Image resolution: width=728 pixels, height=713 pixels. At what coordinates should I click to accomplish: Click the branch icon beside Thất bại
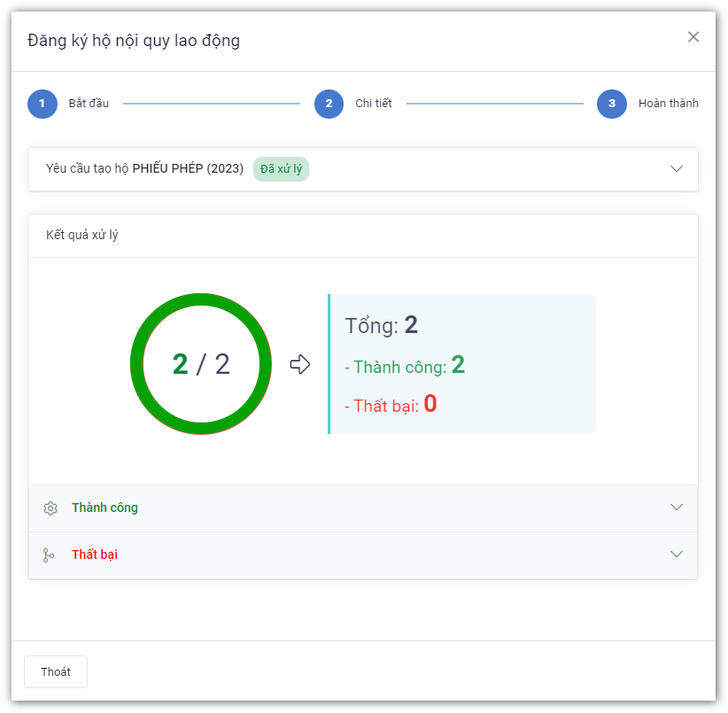49,555
